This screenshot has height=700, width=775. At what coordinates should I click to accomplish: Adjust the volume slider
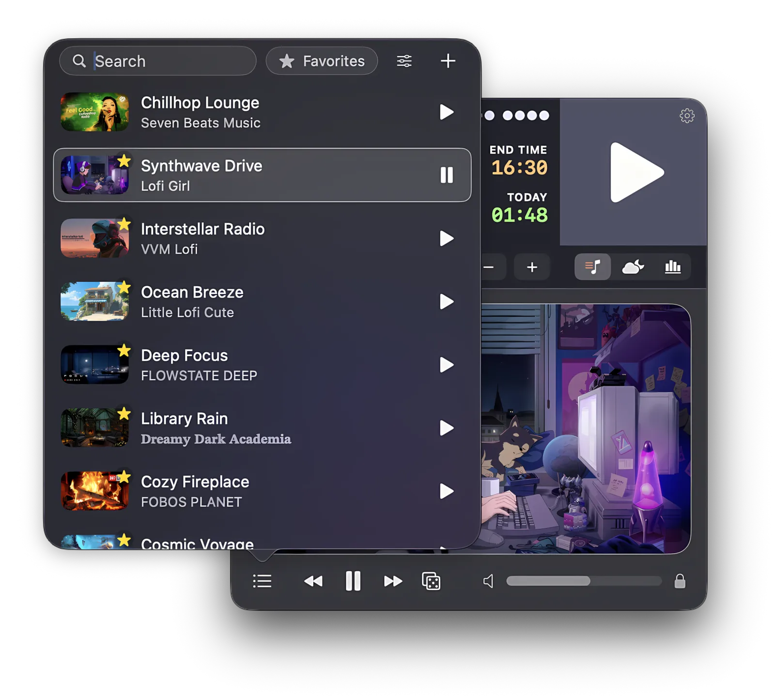coord(584,581)
